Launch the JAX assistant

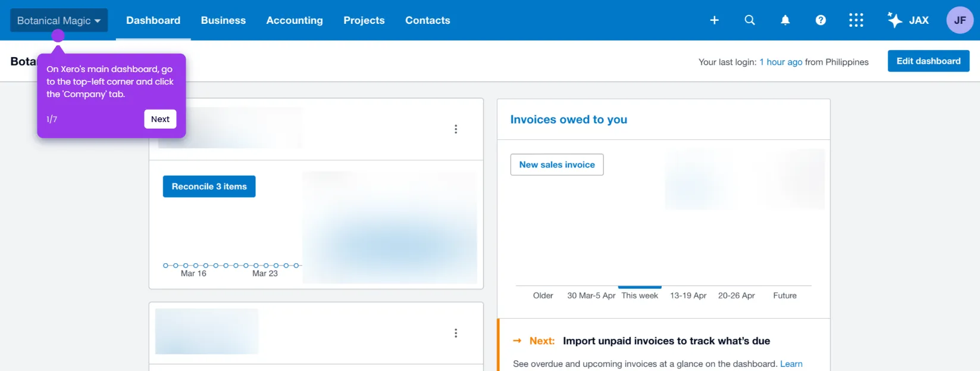(908, 20)
